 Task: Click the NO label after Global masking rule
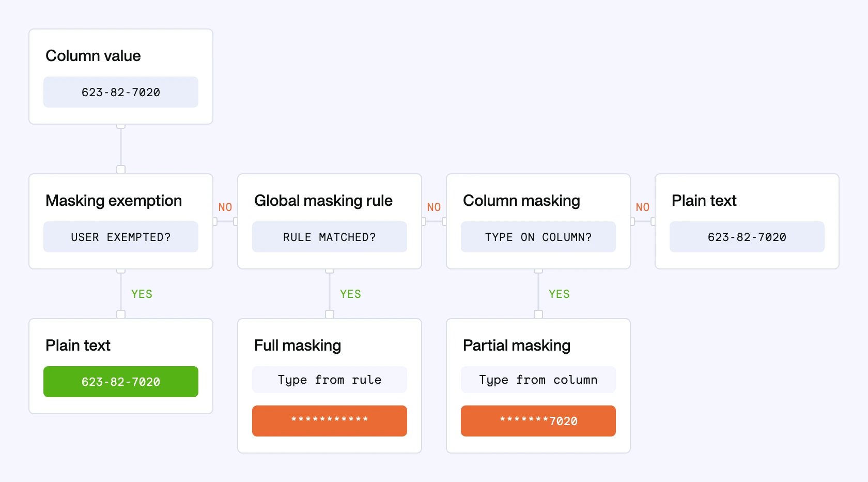click(434, 207)
